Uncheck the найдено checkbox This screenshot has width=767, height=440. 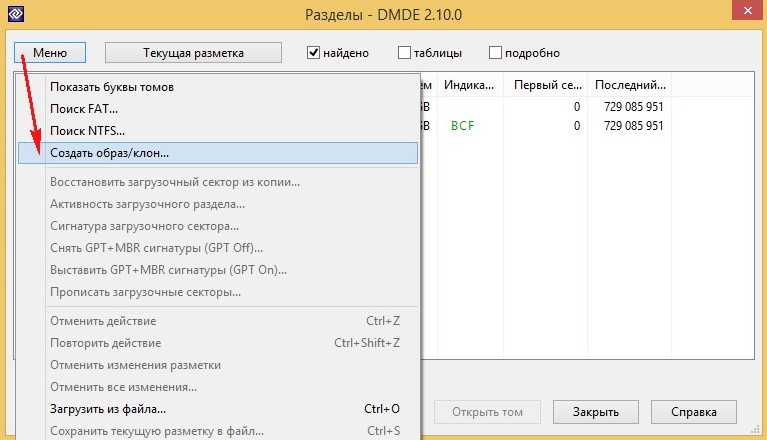pyautogui.click(x=313, y=52)
